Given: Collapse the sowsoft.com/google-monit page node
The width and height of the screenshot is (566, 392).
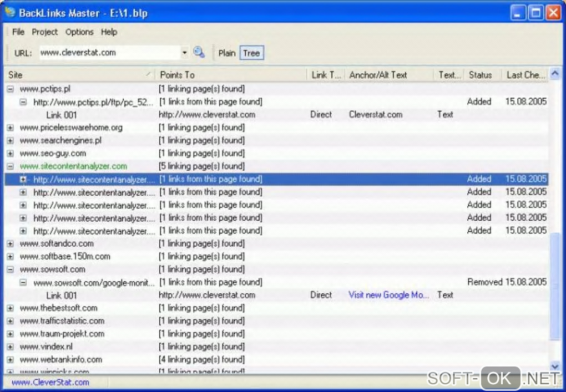Looking at the screenshot, I should 23,282.
